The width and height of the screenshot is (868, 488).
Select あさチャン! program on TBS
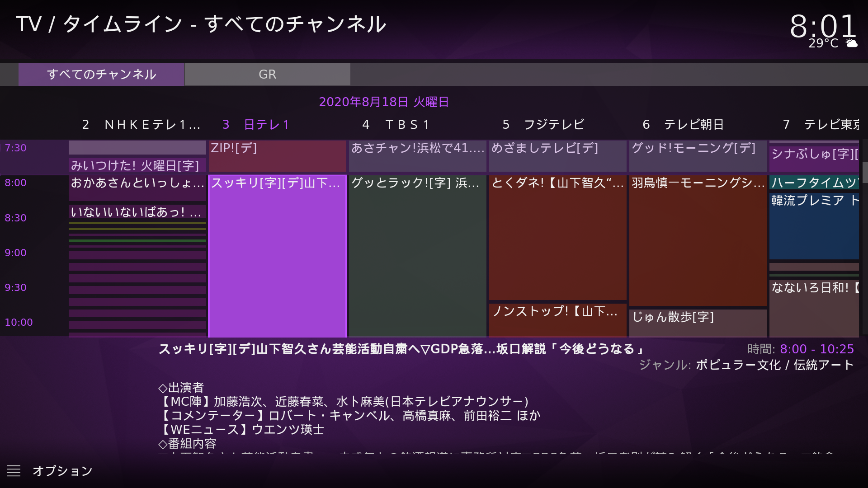pos(417,155)
